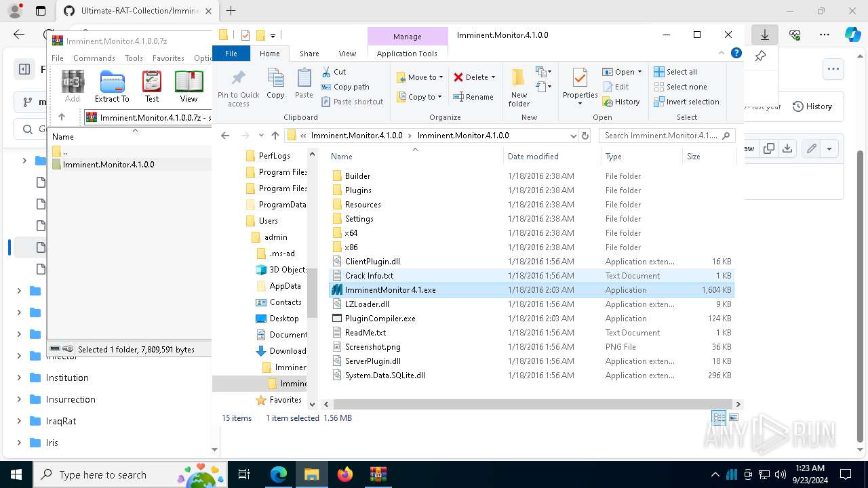The height and width of the screenshot is (488, 868).
Task: Collapse the ribbon with chevron arrow
Action: point(722,53)
